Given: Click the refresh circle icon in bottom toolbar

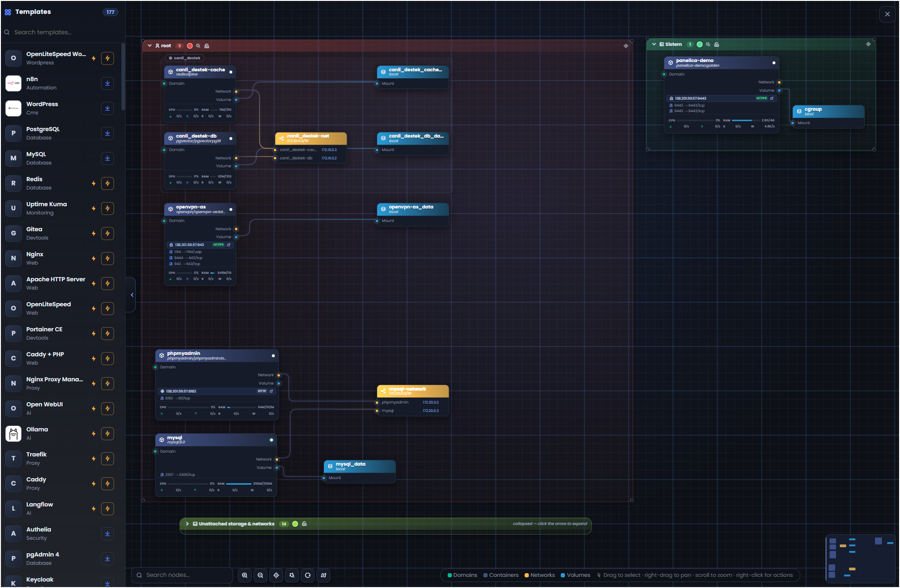Looking at the screenshot, I should point(308,575).
